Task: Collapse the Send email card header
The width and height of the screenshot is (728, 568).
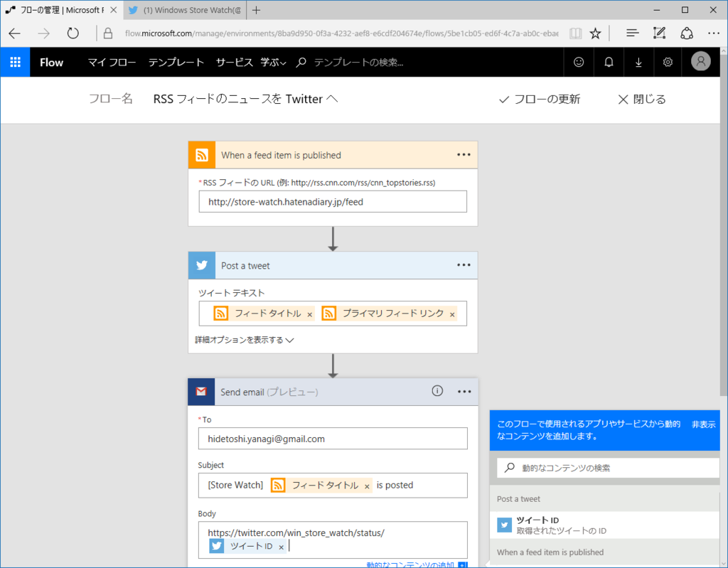Action: pos(333,392)
